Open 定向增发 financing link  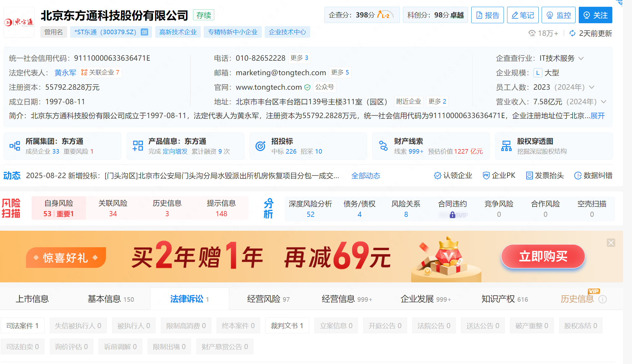pos(175,151)
